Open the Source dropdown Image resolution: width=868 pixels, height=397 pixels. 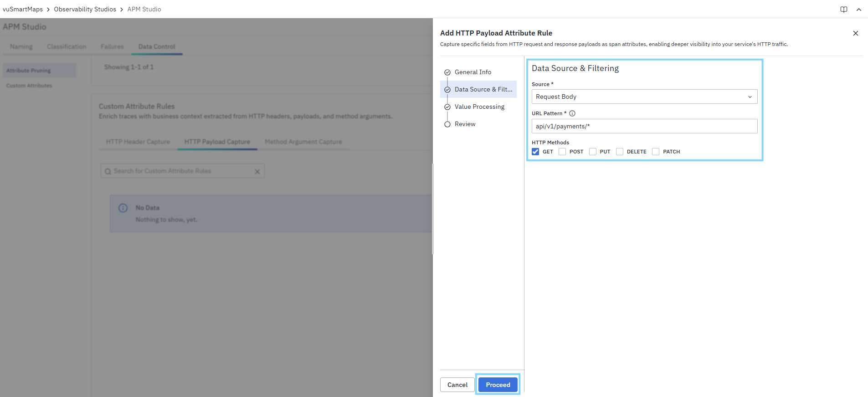(x=644, y=97)
